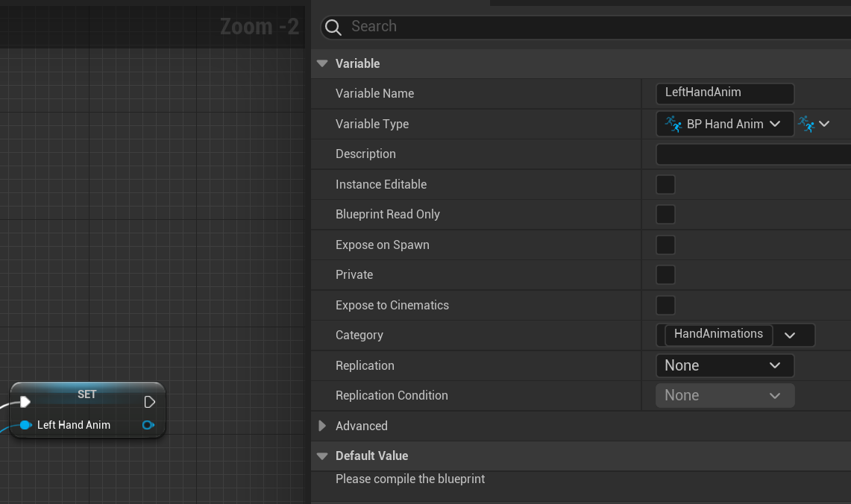851x504 pixels.
Task: Click SET node input execution pin
Action: tap(25, 403)
